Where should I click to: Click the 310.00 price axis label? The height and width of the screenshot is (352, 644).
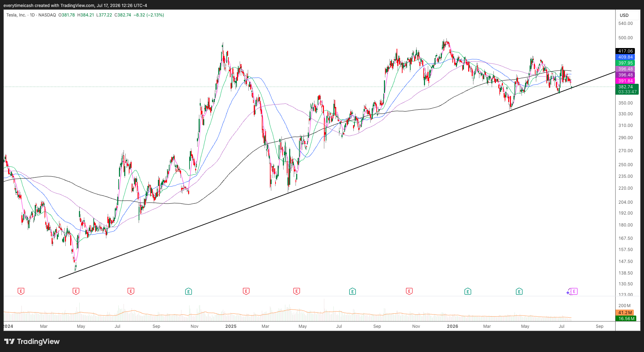coord(625,126)
